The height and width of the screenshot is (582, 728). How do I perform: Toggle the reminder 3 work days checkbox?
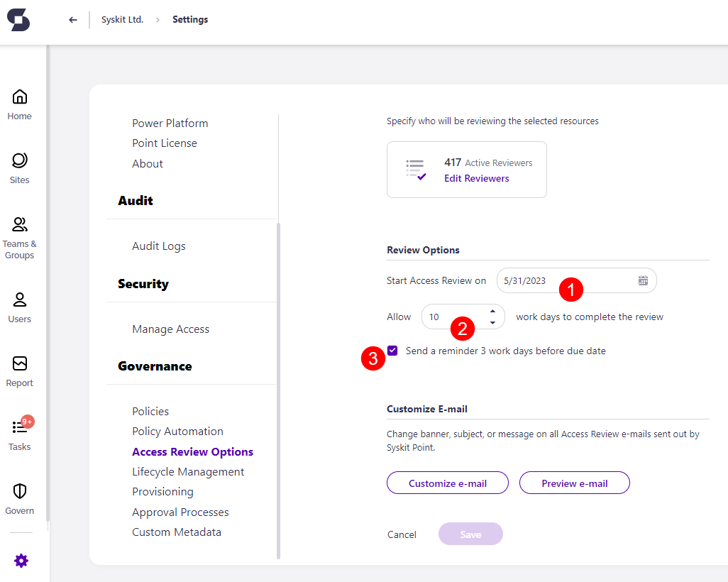392,350
